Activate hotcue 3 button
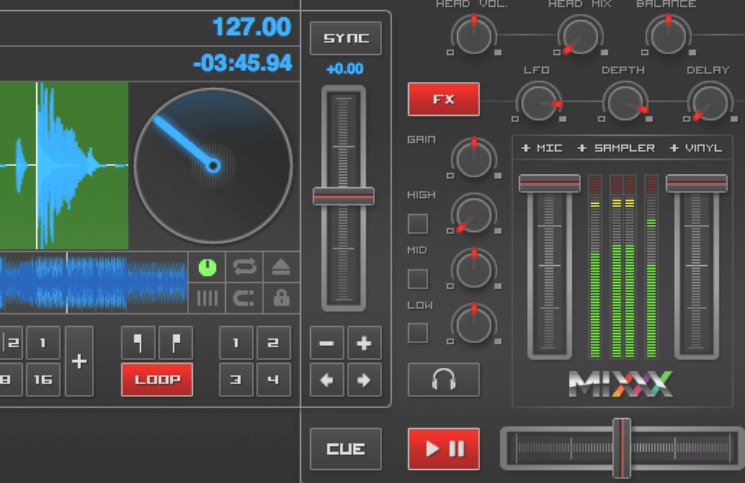Viewport: 745px width, 483px height. (236, 380)
